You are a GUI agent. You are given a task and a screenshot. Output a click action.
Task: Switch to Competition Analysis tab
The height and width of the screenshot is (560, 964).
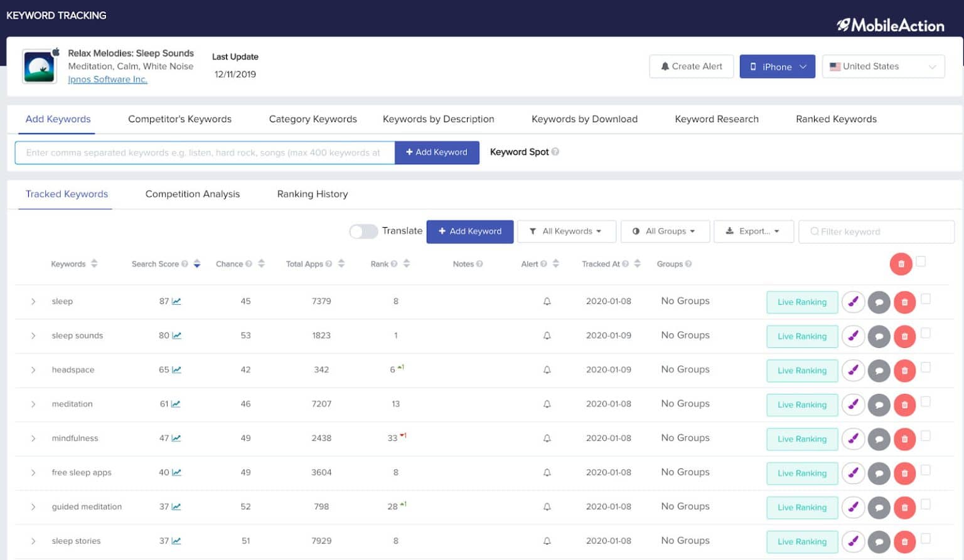tap(192, 194)
